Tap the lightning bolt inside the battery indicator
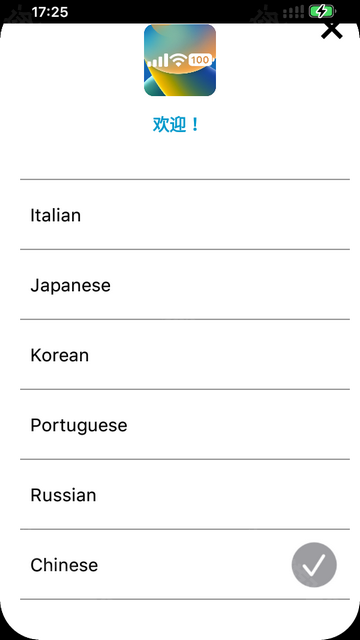This screenshot has width=360, height=640. tap(322, 11)
